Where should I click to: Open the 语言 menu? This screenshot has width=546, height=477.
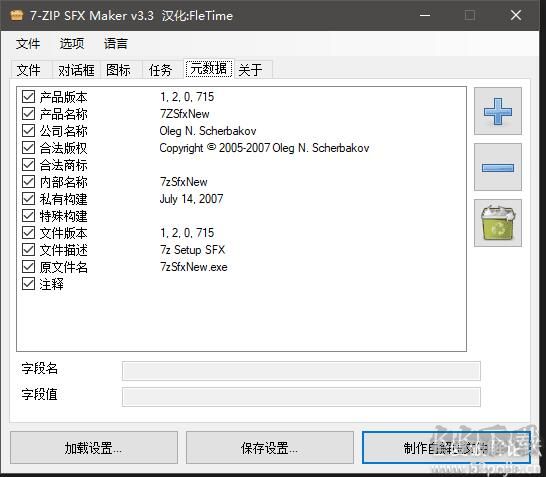(116, 44)
